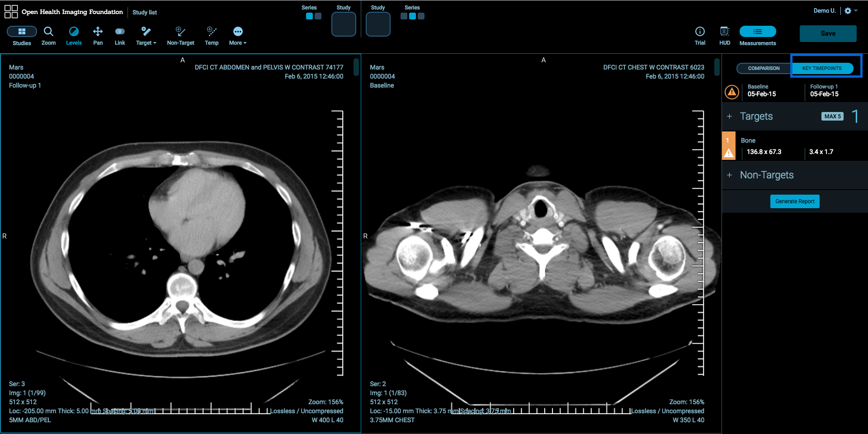Select the Zoom tool

(48, 35)
